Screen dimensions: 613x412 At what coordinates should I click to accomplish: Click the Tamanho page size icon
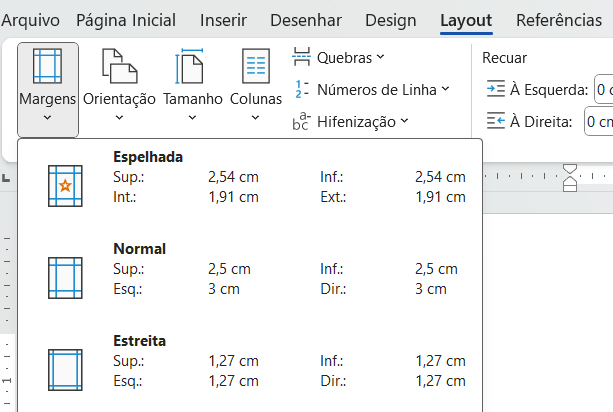192,67
